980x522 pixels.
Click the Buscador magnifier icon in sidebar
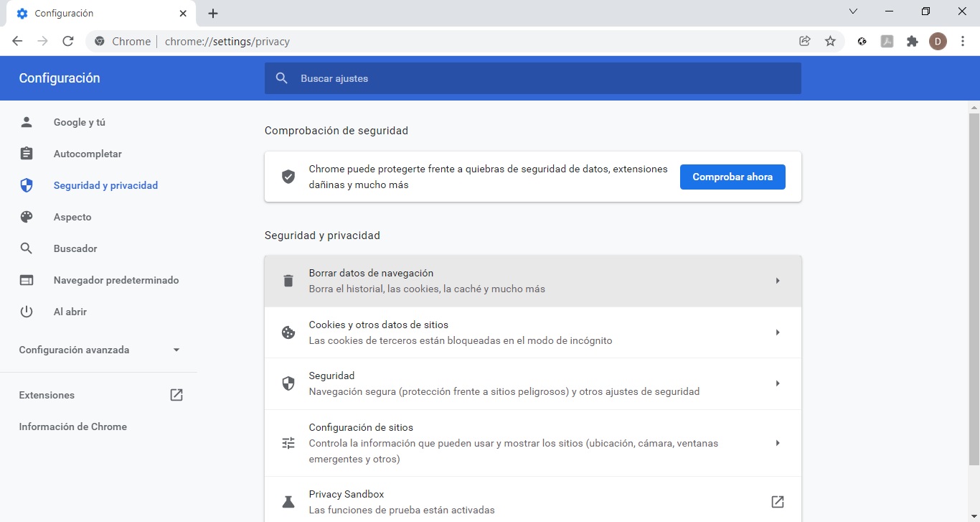(x=27, y=248)
